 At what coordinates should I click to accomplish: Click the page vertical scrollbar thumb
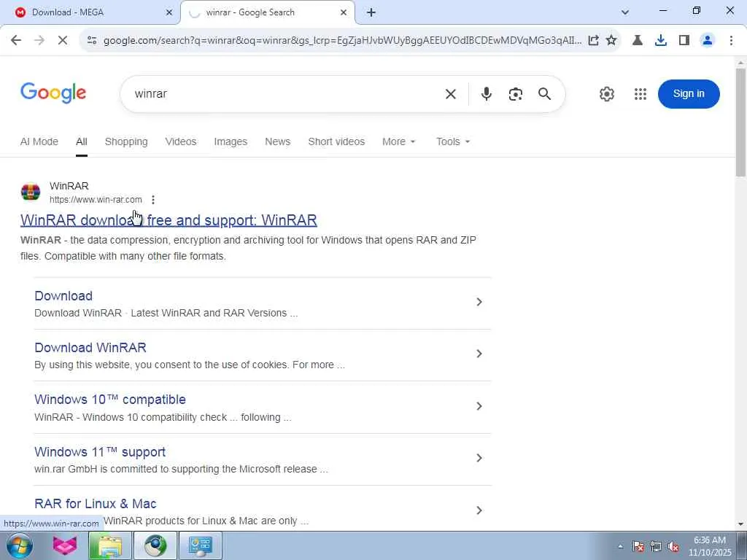tap(740, 122)
